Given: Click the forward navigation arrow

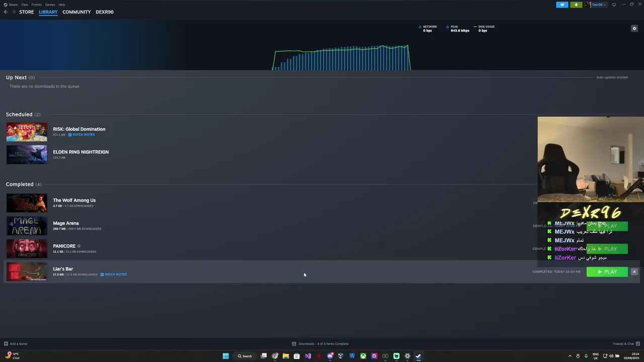Looking at the screenshot, I should 14,12.
